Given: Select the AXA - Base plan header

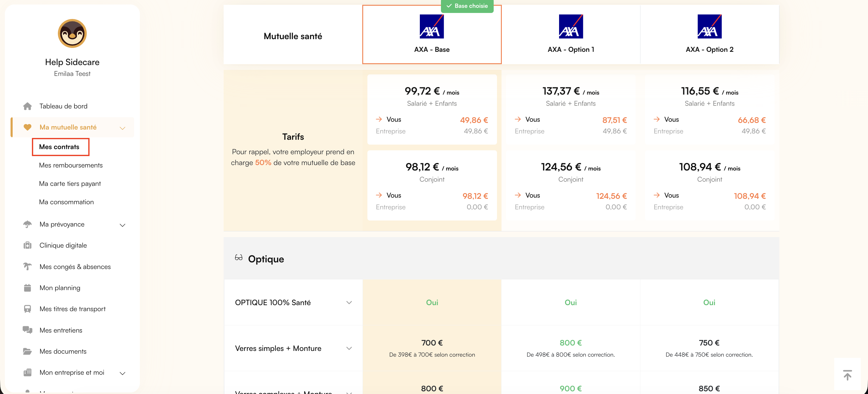Looking at the screenshot, I should point(432,34).
